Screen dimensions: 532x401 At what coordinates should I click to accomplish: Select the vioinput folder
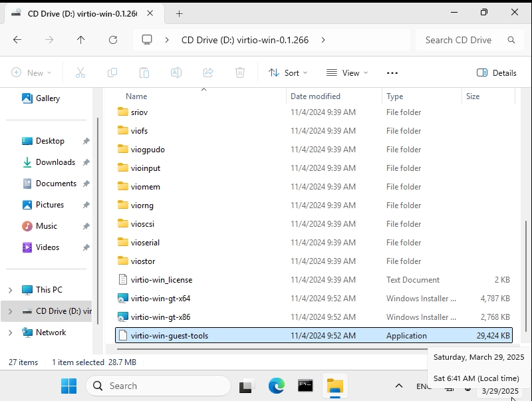tap(314, 168)
